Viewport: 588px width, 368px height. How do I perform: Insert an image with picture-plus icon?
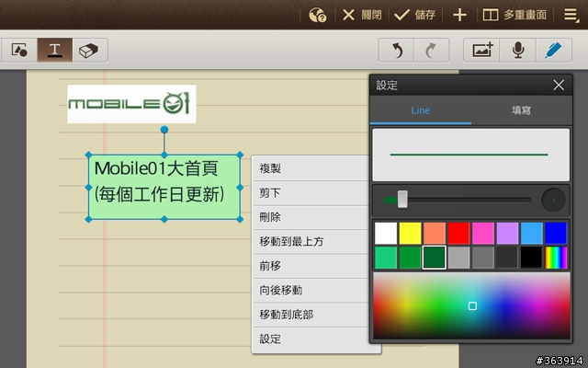click(x=481, y=50)
